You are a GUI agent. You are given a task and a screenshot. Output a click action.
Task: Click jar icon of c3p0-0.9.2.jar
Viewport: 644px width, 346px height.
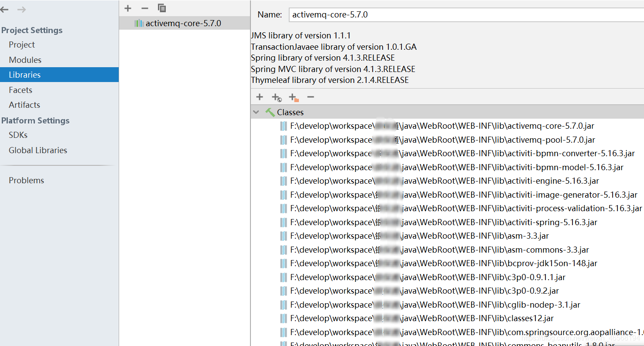284,291
